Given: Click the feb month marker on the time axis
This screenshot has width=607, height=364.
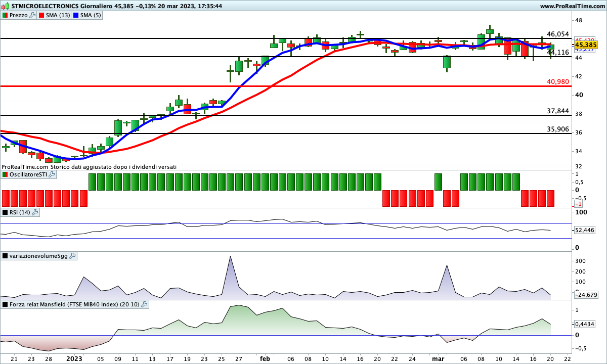Looking at the screenshot, I should point(265,358).
